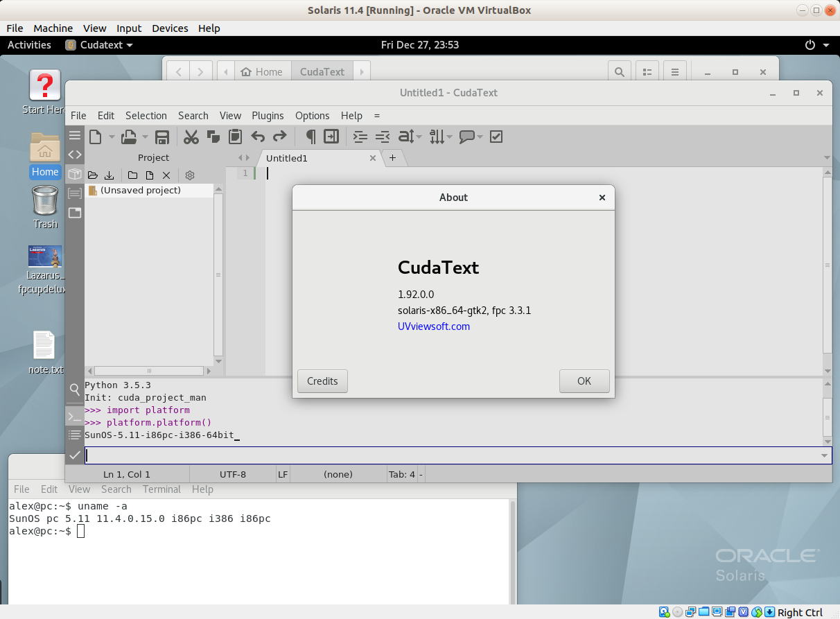Click the Ln 1, Col 1 status cell

coord(127,474)
